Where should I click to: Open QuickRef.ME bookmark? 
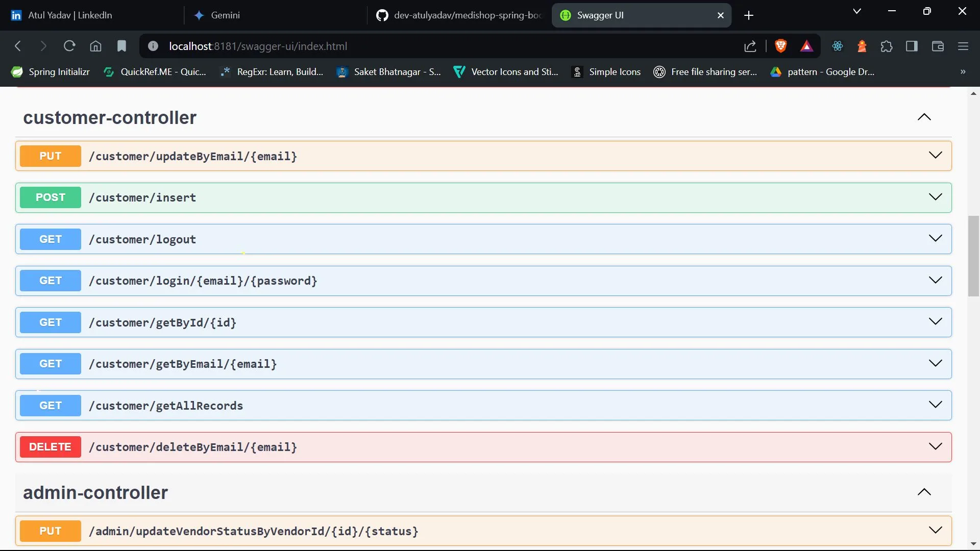[x=155, y=72]
